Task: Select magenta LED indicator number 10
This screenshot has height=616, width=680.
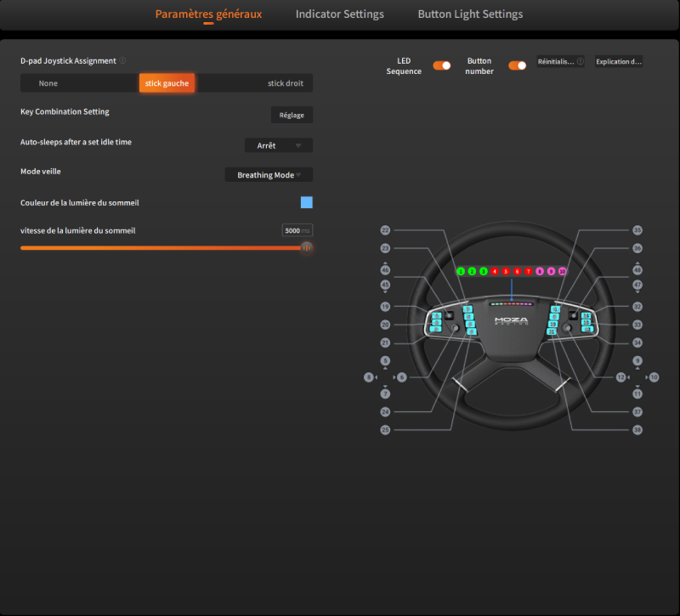Action: pyautogui.click(x=562, y=271)
